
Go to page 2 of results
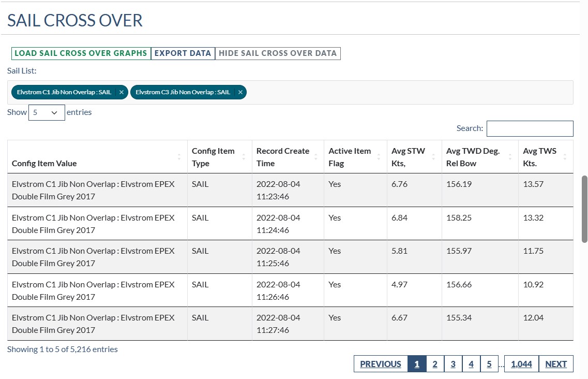click(435, 364)
